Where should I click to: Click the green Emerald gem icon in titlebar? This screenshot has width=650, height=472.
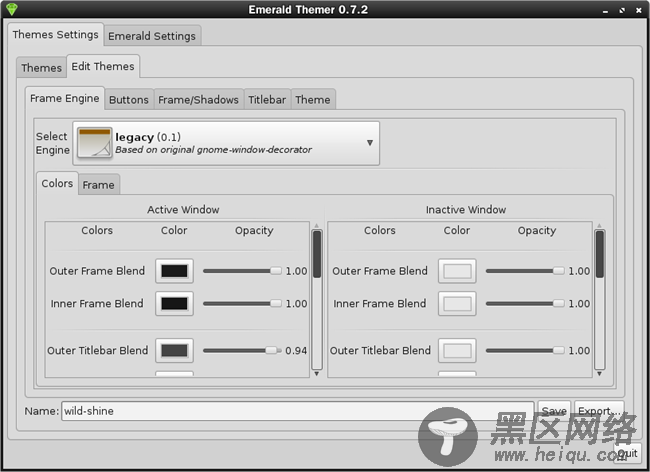pos(12,9)
